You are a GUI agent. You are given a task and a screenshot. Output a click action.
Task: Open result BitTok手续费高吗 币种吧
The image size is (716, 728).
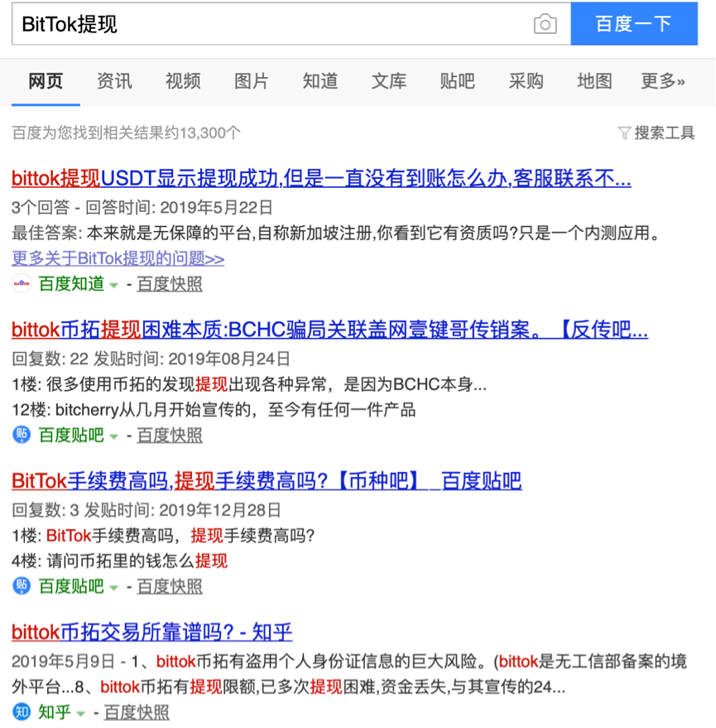(x=267, y=481)
